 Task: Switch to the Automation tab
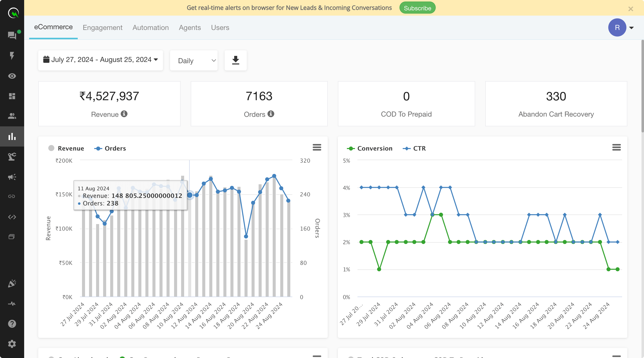(x=150, y=27)
